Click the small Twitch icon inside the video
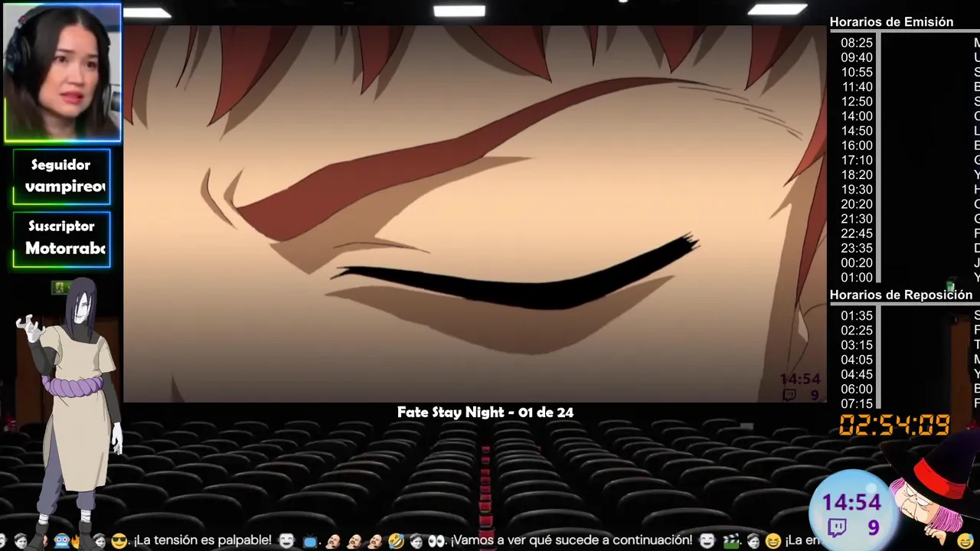Screen dimensions: 980x551 789,395
